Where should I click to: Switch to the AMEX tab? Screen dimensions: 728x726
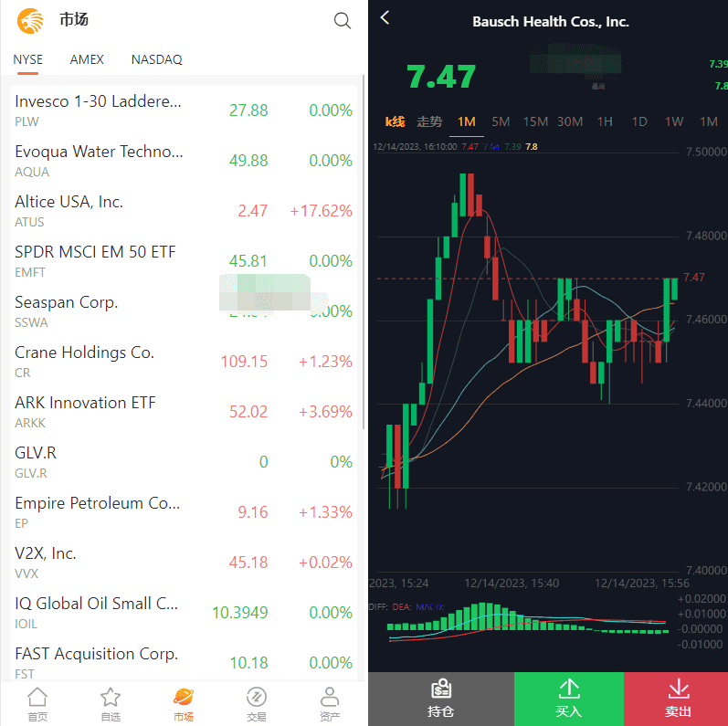point(87,59)
